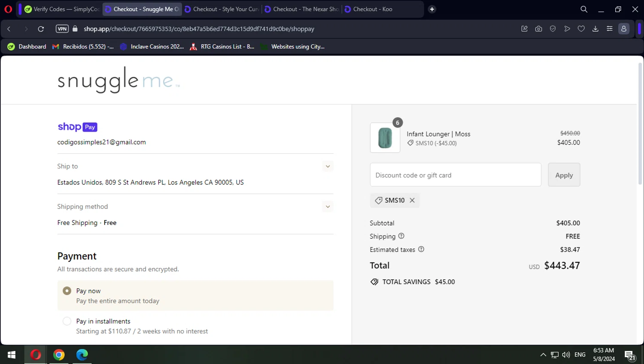Select the Pay now radio option

(x=67, y=291)
